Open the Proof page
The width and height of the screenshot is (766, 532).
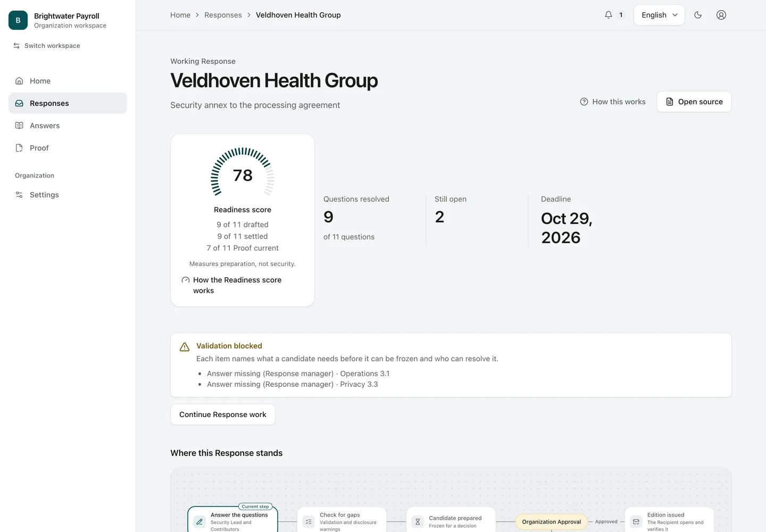click(68, 148)
